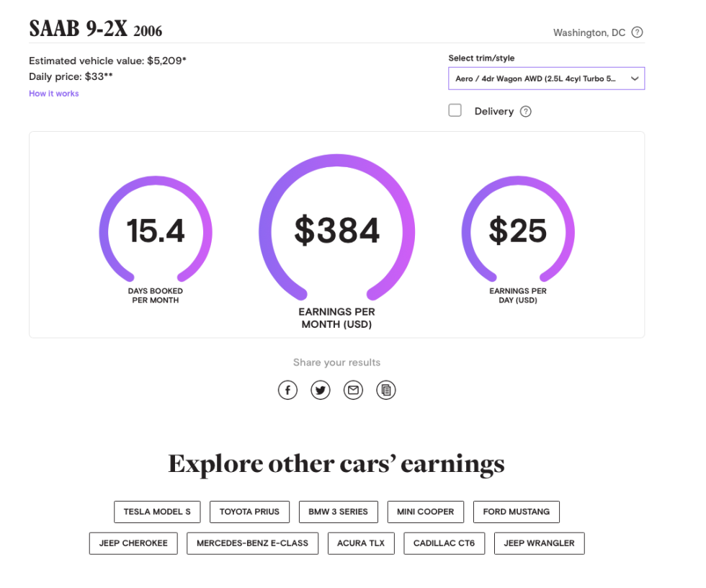Select Mini Cooper button
This screenshot has height=588, width=706.
tap(426, 512)
